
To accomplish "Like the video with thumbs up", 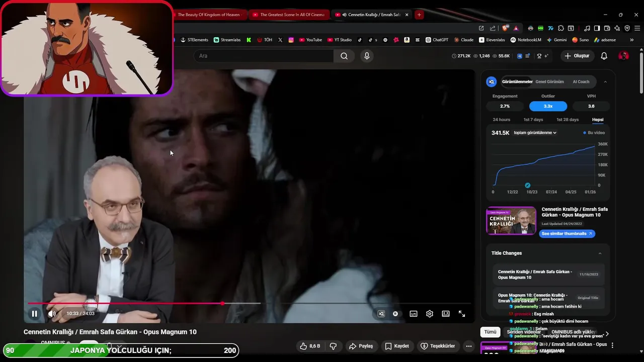I will tap(310, 346).
